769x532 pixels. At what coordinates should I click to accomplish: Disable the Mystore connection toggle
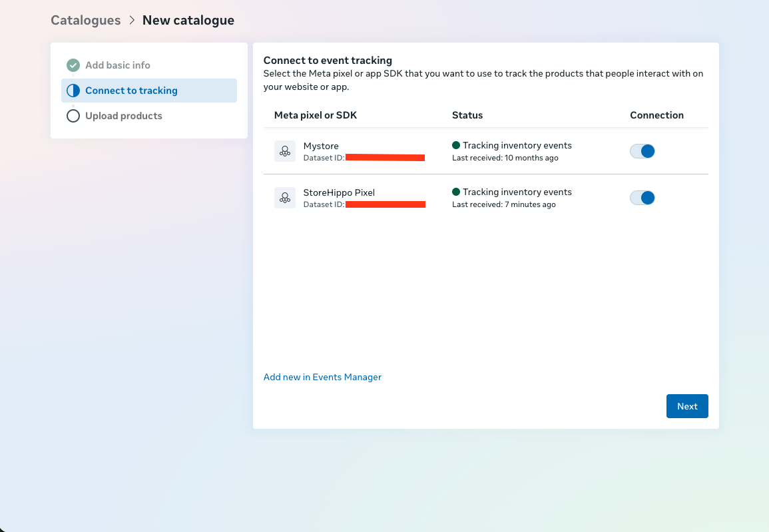point(642,151)
